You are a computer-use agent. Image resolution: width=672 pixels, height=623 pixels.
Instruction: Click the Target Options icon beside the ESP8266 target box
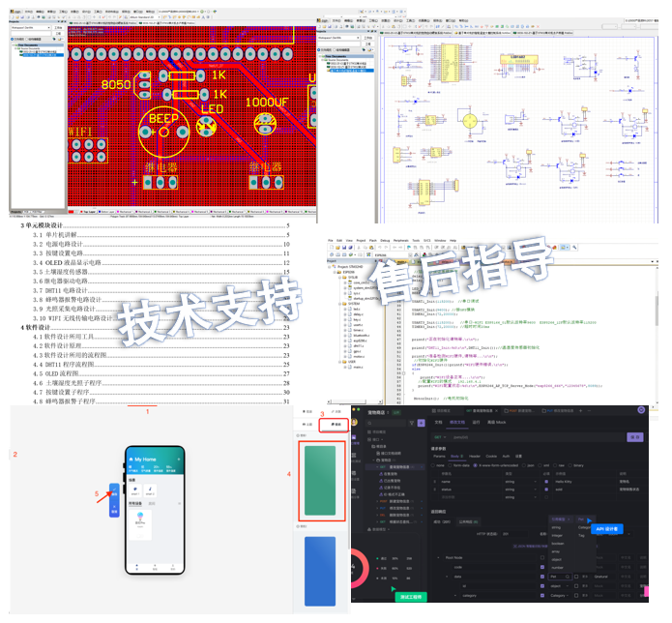417,254
